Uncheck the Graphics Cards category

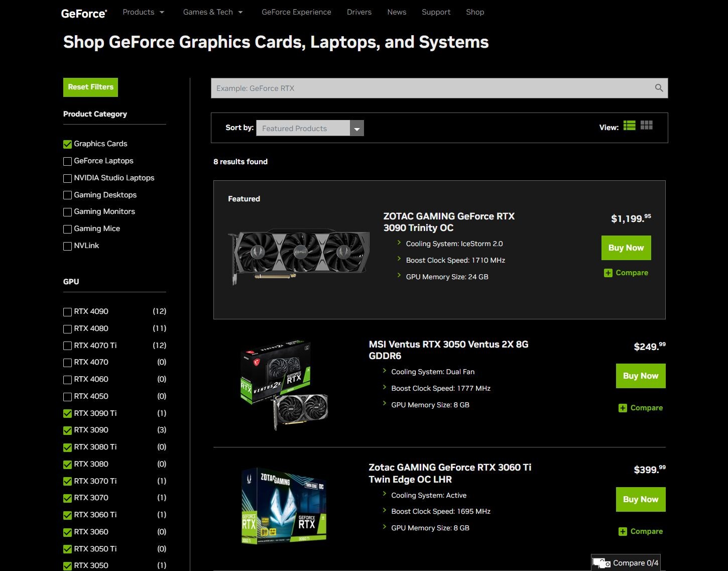pyautogui.click(x=67, y=144)
